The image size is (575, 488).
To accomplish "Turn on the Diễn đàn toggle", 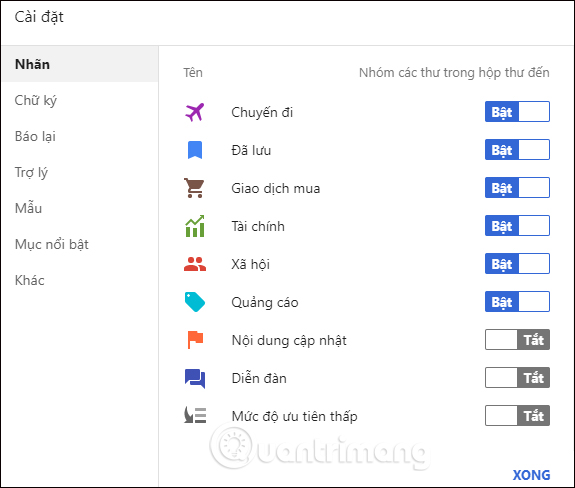I will coord(517,378).
